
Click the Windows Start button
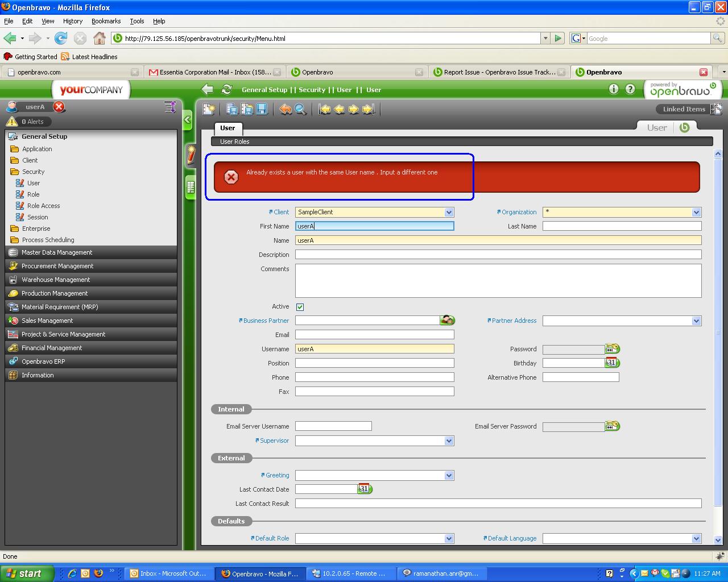[27, 573]
